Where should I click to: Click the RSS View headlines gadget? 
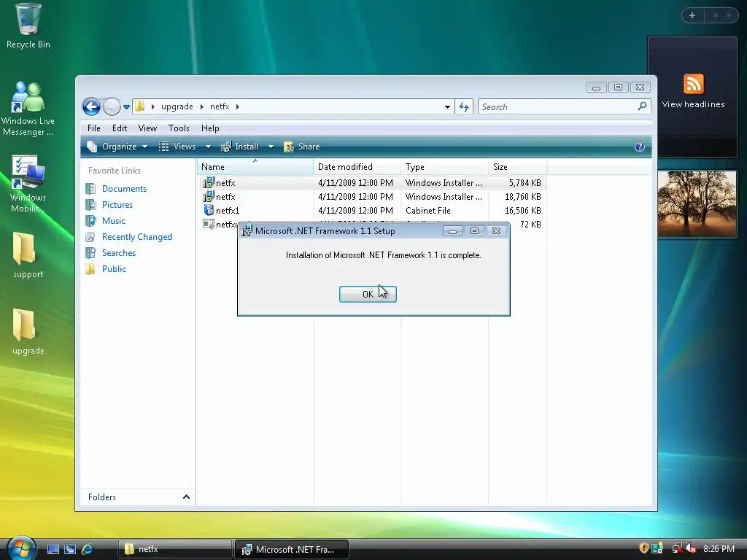click(x=693, y=97)
